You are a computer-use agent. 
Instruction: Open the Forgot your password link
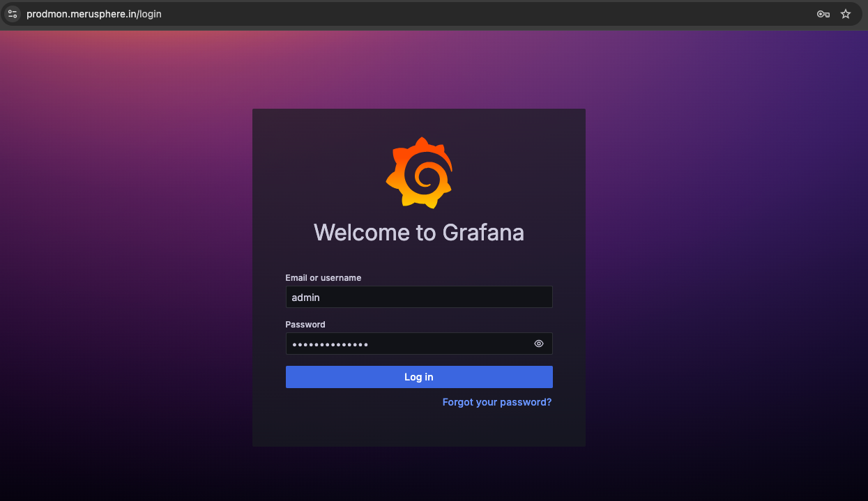point(497,402)
